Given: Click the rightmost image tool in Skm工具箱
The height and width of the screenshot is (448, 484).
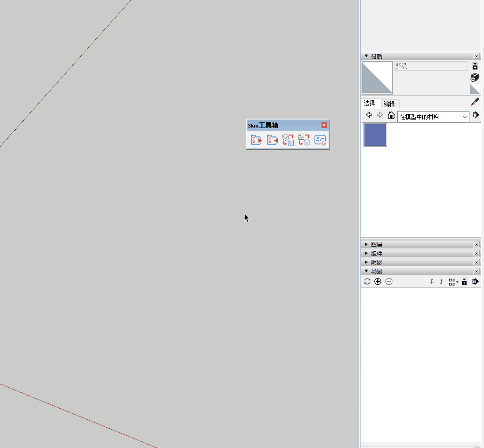Looking at the screenshot, I should (x=320, y=139).
